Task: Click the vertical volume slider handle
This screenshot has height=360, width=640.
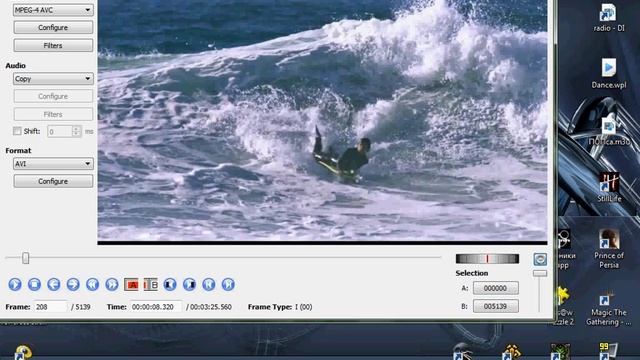Action: pos(540,273)
